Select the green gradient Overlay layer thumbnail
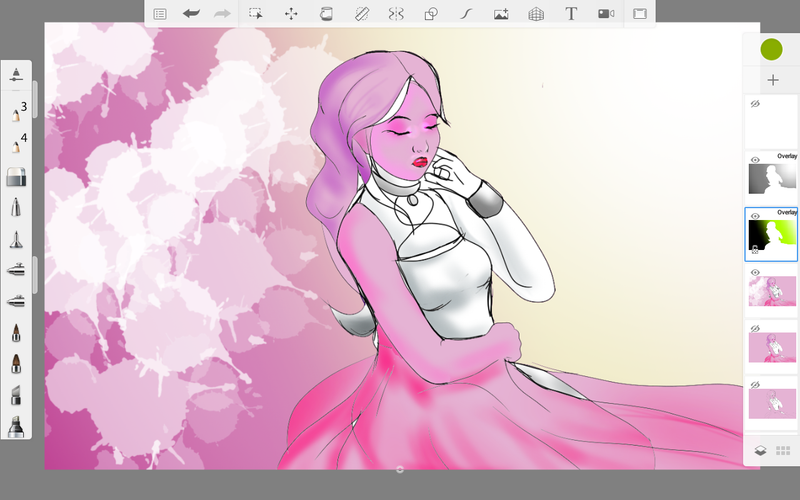 (772, 235)
